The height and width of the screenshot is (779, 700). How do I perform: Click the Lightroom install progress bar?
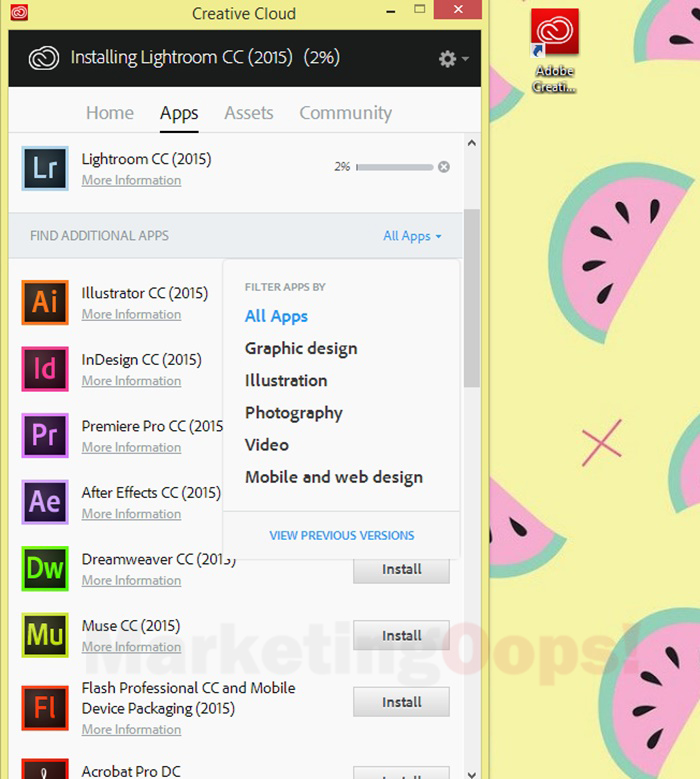point(394,167)
